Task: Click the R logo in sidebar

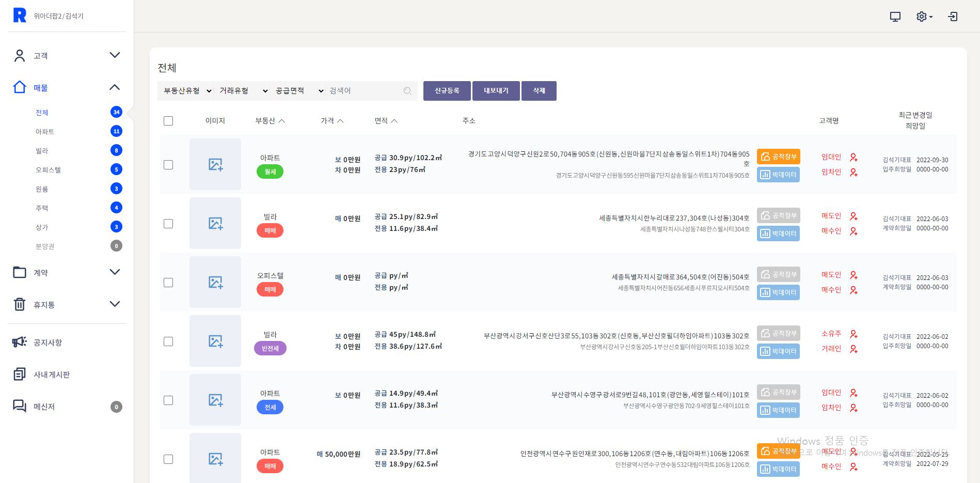Action: (x=20, y=15)
